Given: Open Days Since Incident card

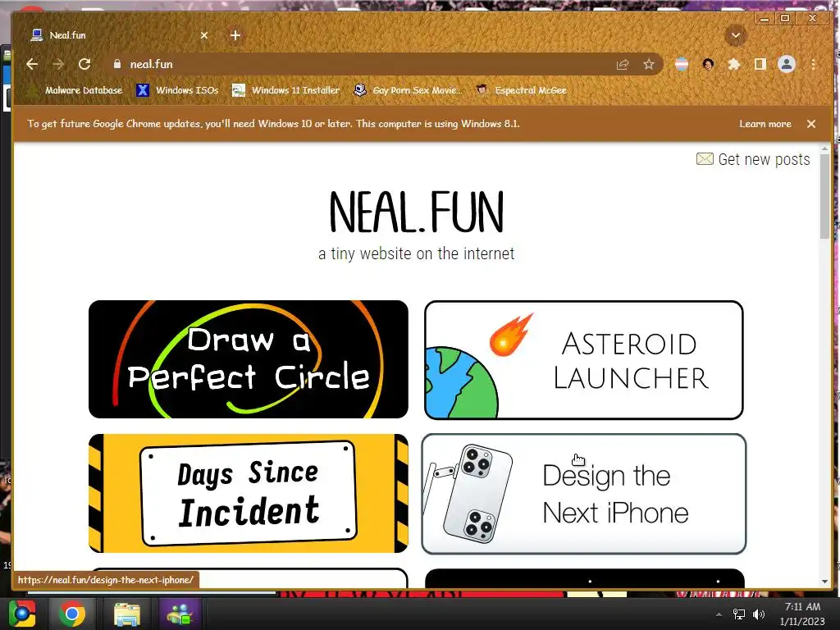Looking at the screenshot, I should point(248,493).
